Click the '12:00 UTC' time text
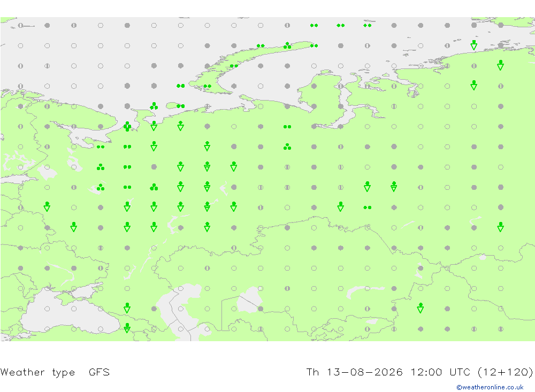535x392 pixels. point(440,372)
